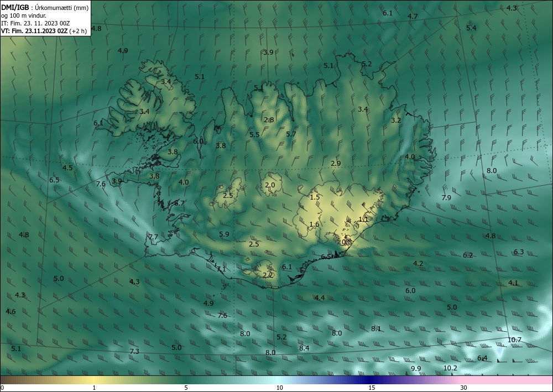Image resolution: width=553 pixels, height=392 pixels.
Task: Click the map value 10.2
Action: [450, 368]
